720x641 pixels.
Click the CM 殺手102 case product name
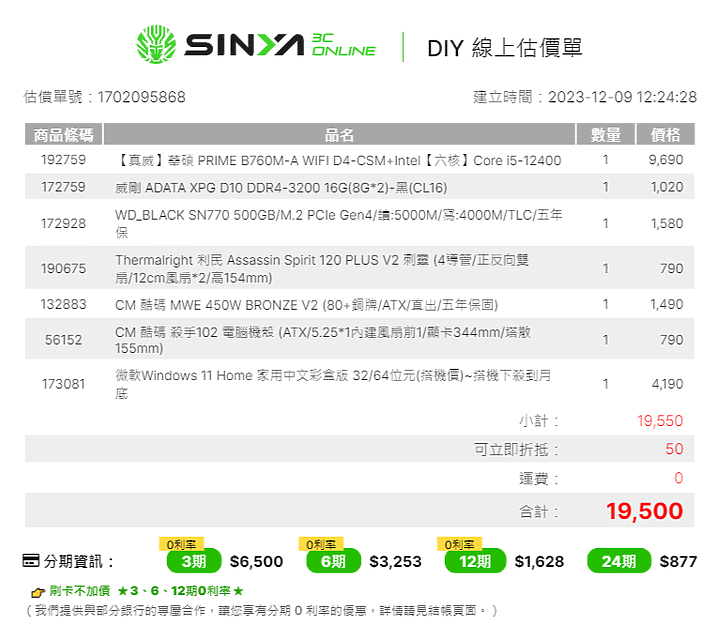click(323, 340)
